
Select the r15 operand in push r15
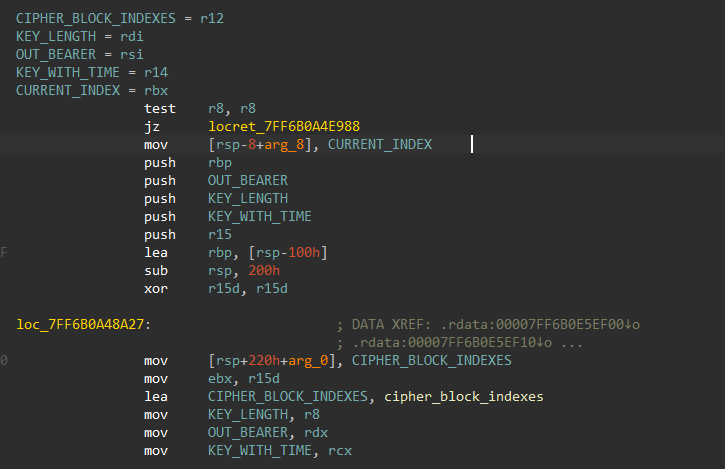tap(220, 234)
